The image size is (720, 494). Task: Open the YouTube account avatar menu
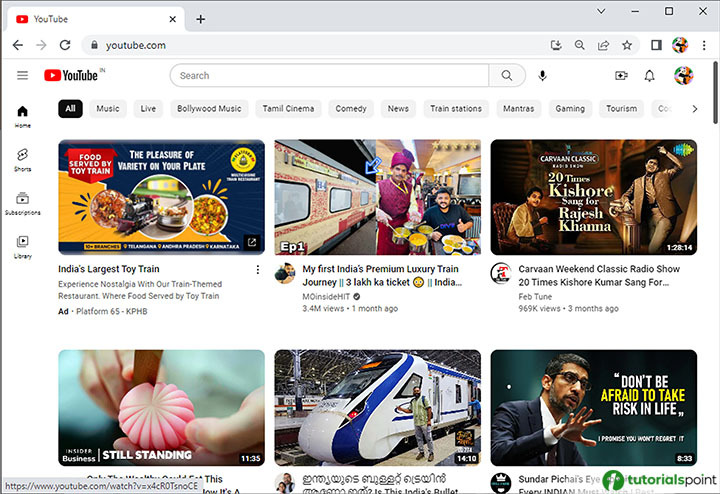[x=683, y=75]
